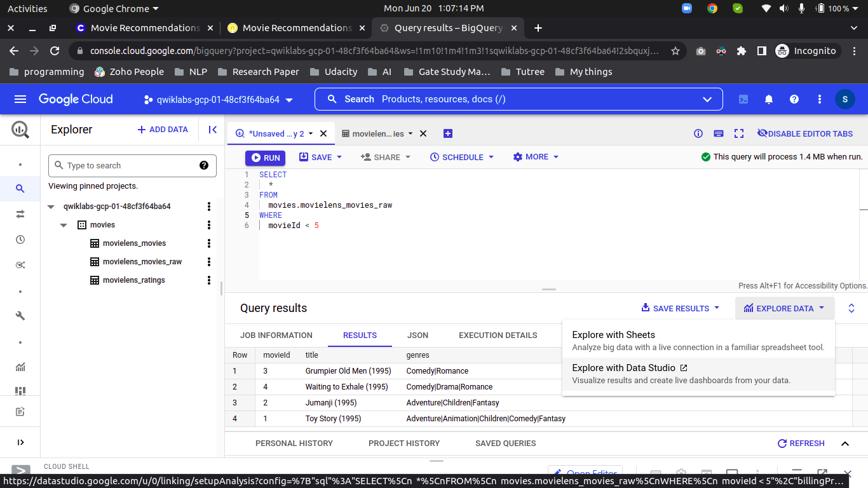Expand or collapse the query results pane
Image resolution: width=868 pixels, height=488 pixels.
tap(851, 308)
